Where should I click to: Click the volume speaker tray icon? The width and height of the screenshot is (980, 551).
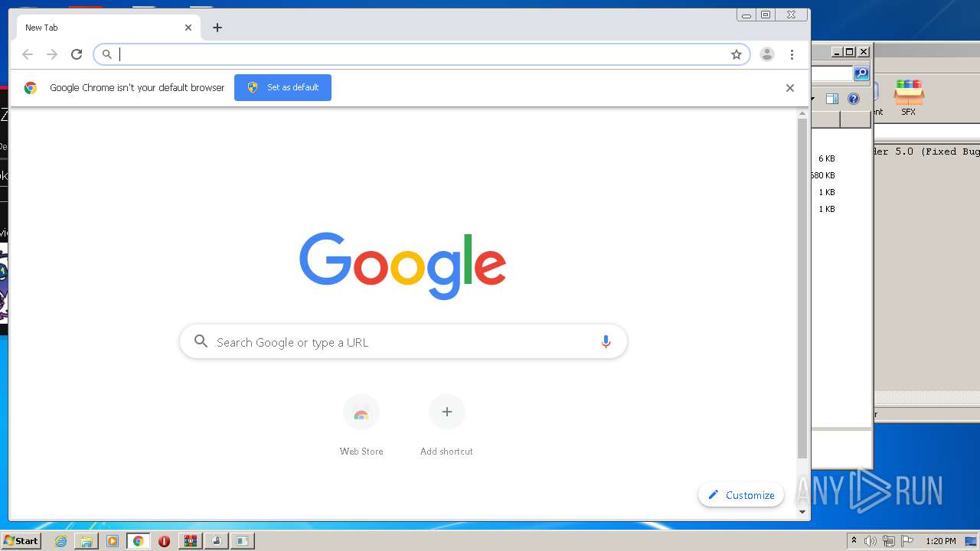[871, 541]
